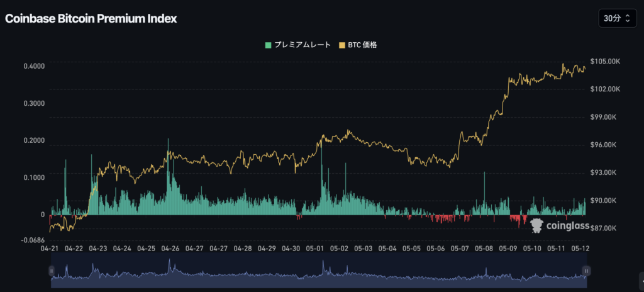Click the 05-09 date axis label

click(508, 249)
